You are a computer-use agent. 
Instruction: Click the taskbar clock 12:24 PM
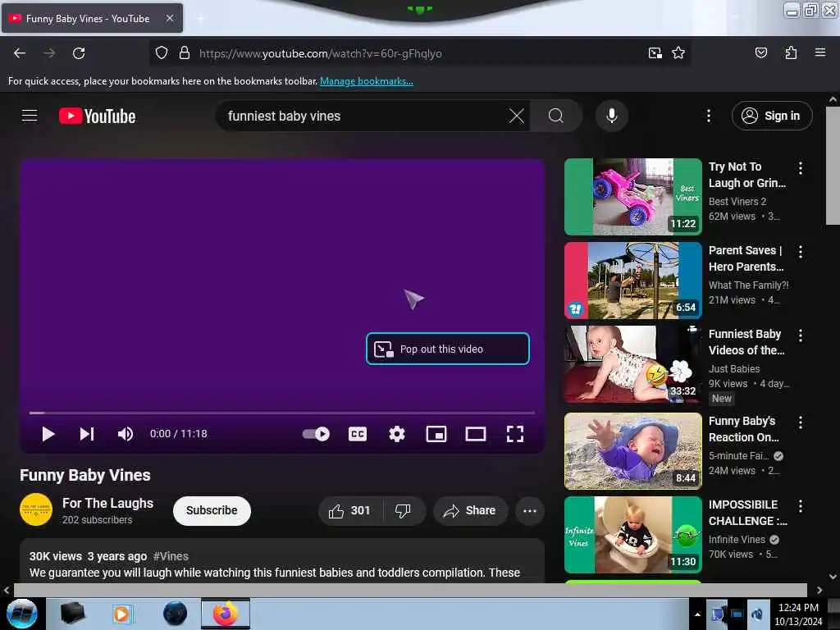point(798,608)
